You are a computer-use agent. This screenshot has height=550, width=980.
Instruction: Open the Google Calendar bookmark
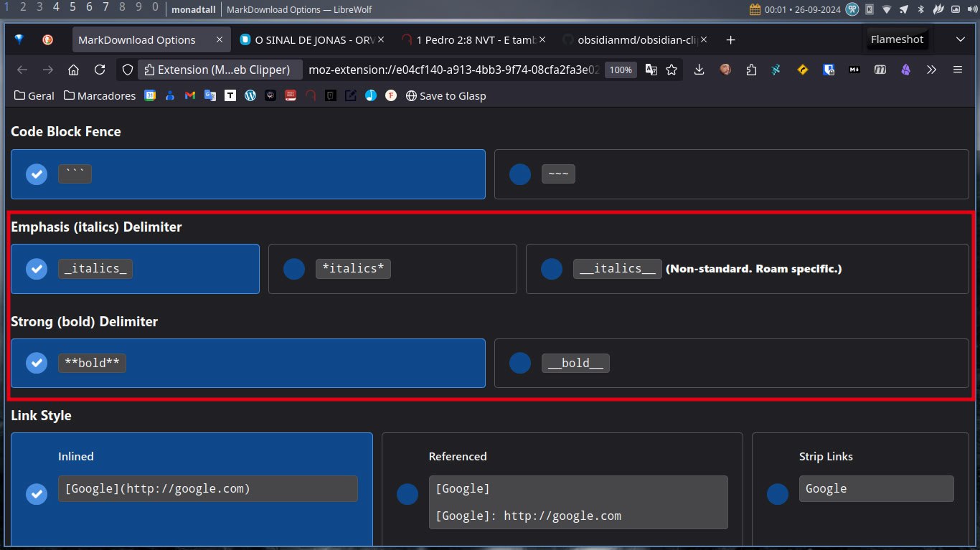click(x=150, y=95)
